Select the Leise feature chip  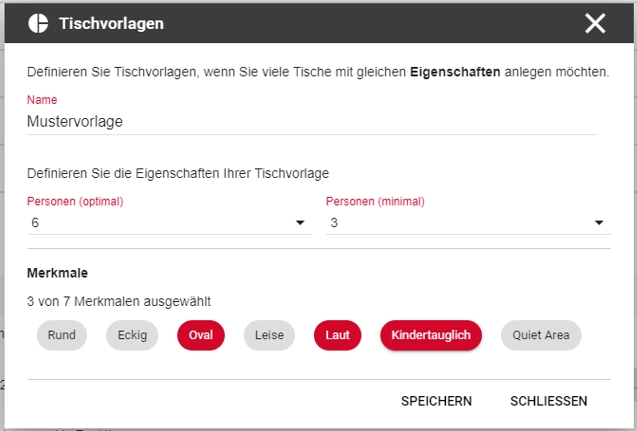(269, 335)
